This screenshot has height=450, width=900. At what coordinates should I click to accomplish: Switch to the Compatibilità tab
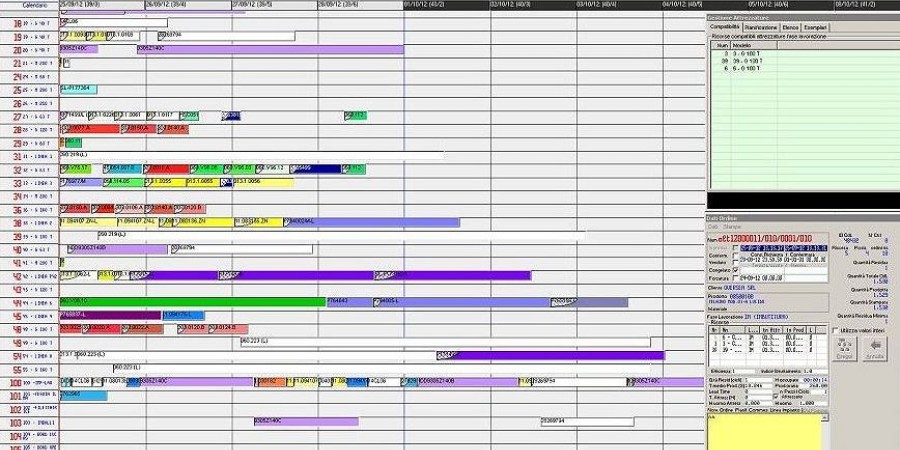click(x=725, y=27)
